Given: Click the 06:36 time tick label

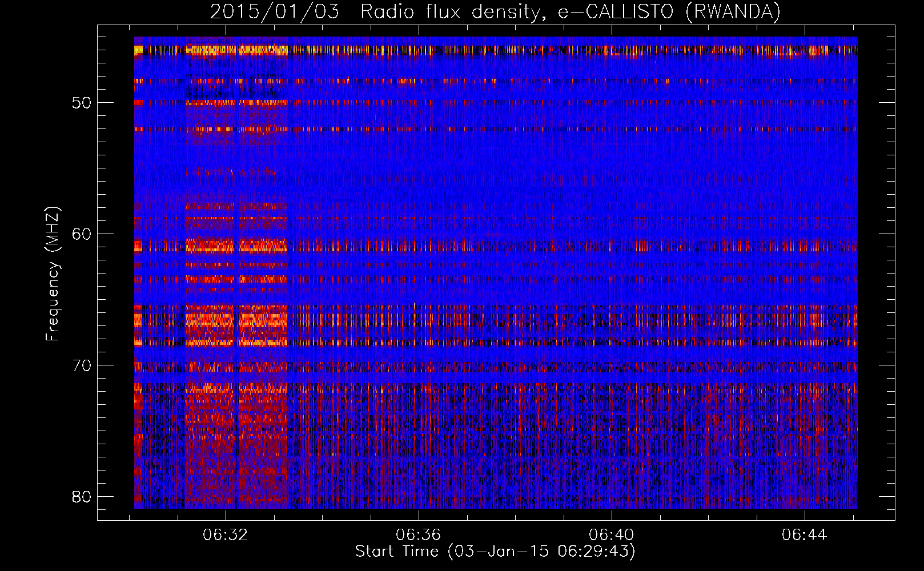Looking at the screenshot, I should click(x=419, y=535).
